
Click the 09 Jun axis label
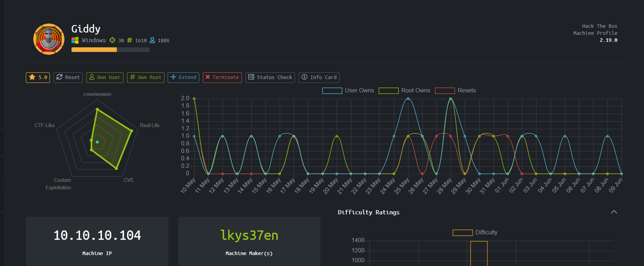[x=615, y=185]
